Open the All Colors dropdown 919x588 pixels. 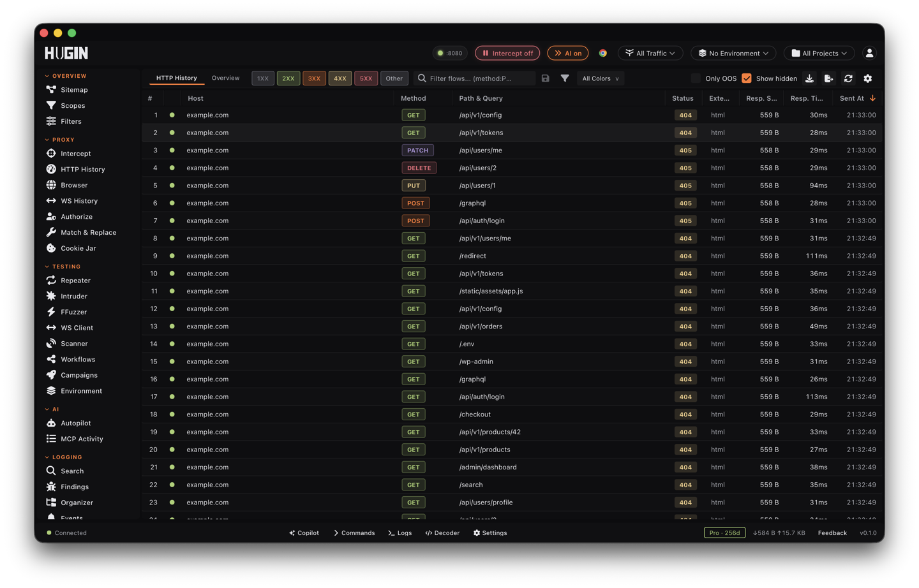click(x=601, y=78)
